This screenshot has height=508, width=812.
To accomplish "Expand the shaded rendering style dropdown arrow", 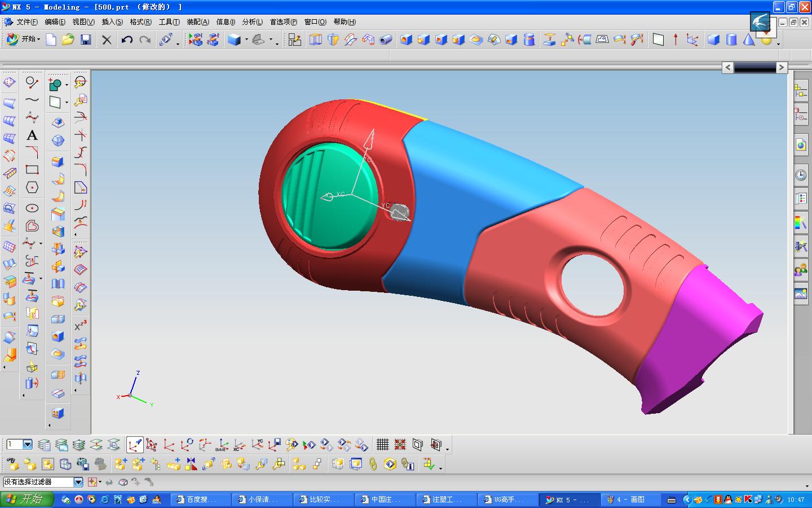I will (x=246, y=40).
